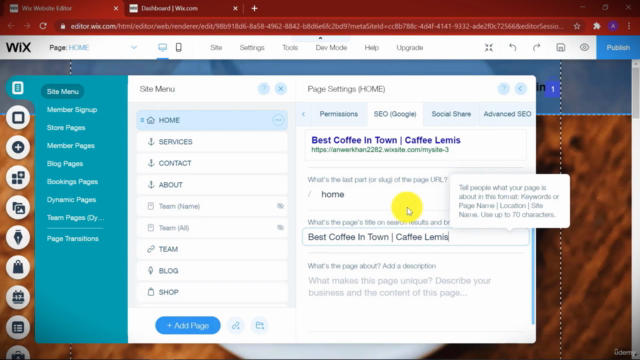Click the Best Coffee In Town preview link
This screenshot has height=360, width=640.
click(x=386, y=140)
